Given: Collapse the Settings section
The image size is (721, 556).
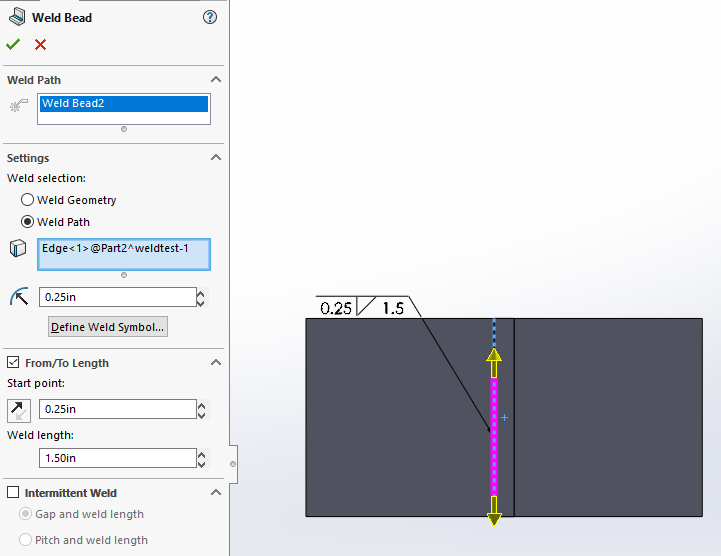Looking at the screenshot, I should (x=216, y=157).
